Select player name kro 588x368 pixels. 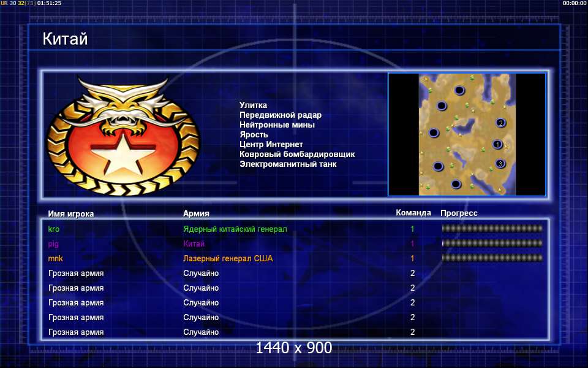(x=54, y=229)
